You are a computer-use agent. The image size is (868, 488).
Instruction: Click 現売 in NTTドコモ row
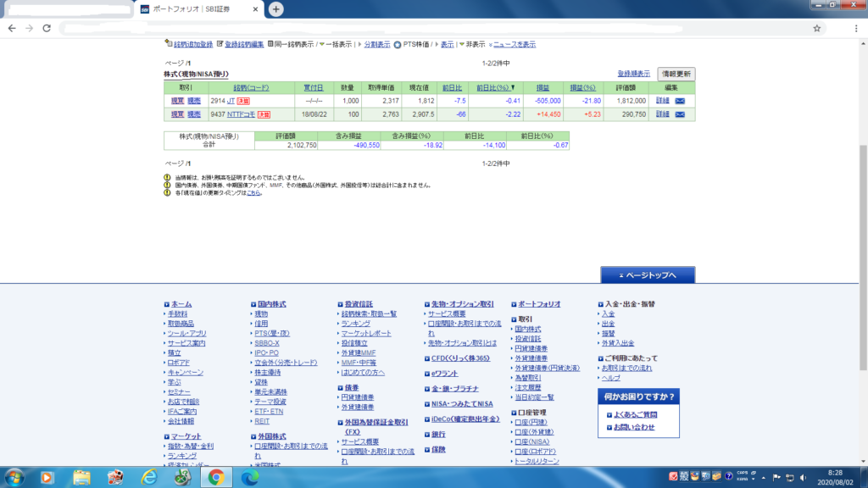click(x=194, y=114)
